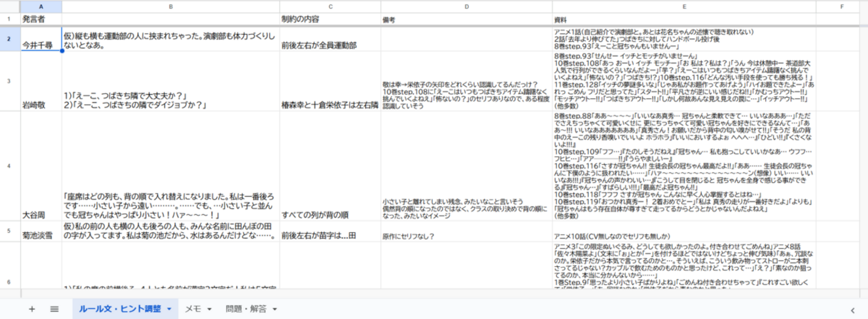This screenshot has height=319, width=868.
Task: Select the cell starting 小さい子と離れてしまい残念
Action: 467,166
